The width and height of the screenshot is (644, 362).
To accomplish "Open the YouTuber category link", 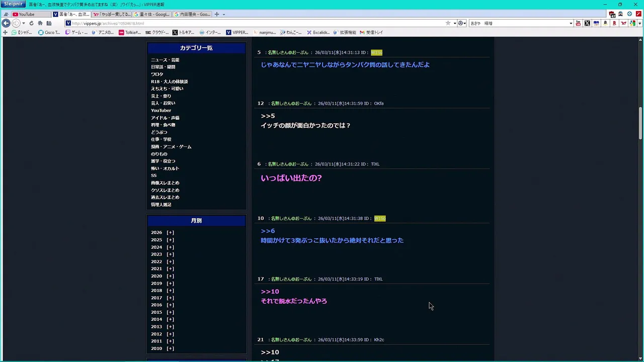I will tap(161, 111).
